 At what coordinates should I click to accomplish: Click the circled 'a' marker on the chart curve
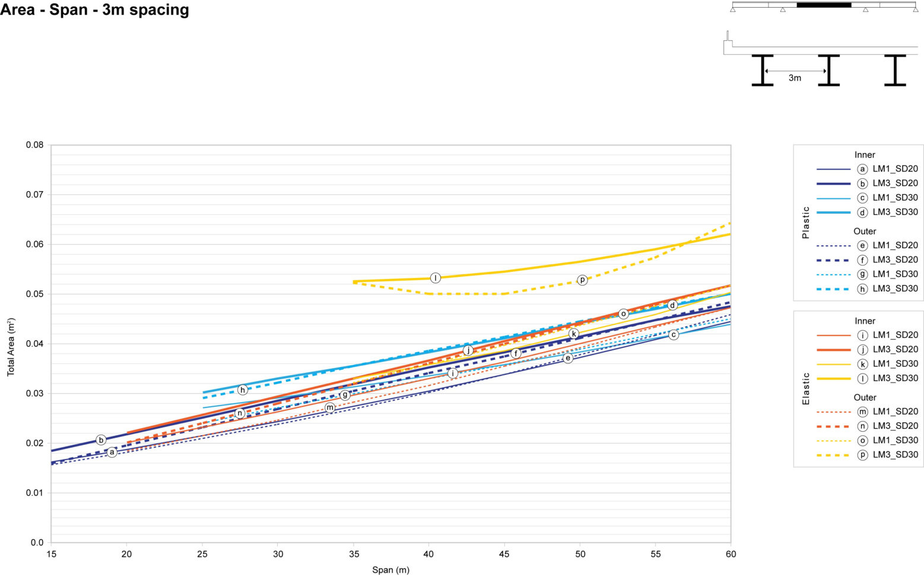coord(112,452)
